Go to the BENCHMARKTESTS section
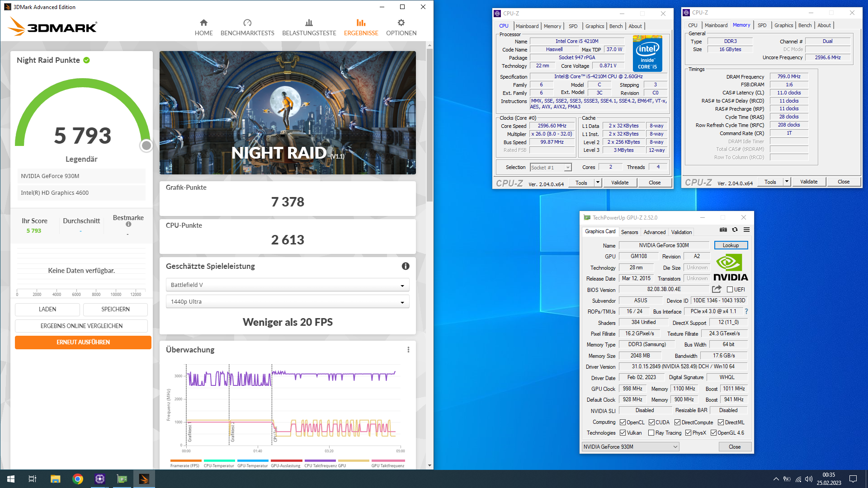This screenshot has height=488, width=868. tap(247, 28)
